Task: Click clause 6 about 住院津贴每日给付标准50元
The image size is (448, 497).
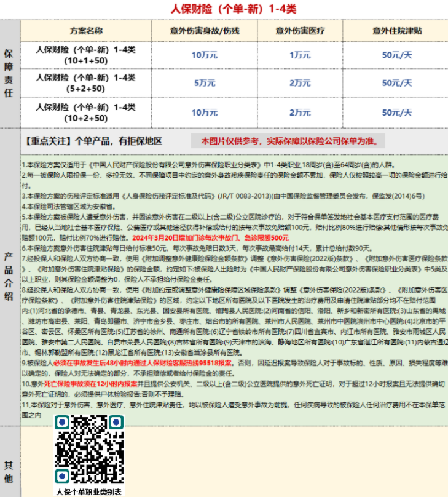Action: click(x=197, y=248)
